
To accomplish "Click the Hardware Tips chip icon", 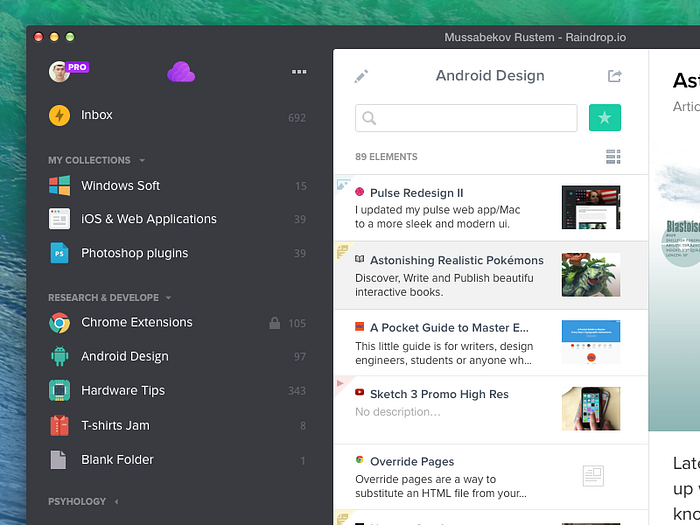I will pyautogui.click(x=59, y=390).
